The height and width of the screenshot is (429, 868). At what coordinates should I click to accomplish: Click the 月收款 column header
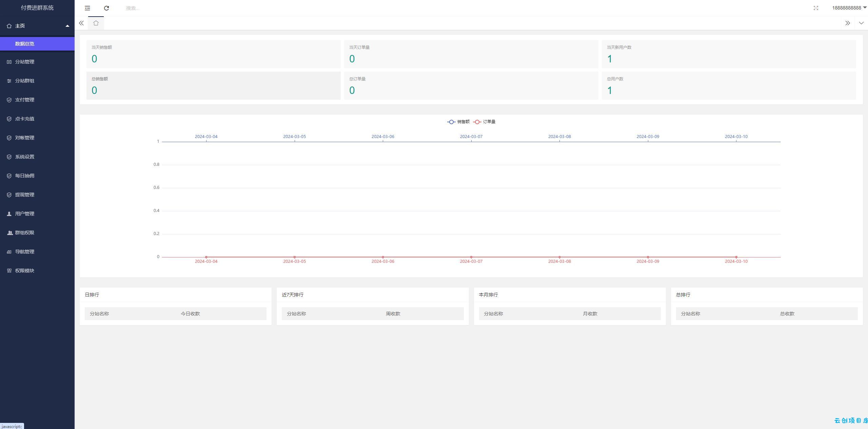(x=590, y=314)
